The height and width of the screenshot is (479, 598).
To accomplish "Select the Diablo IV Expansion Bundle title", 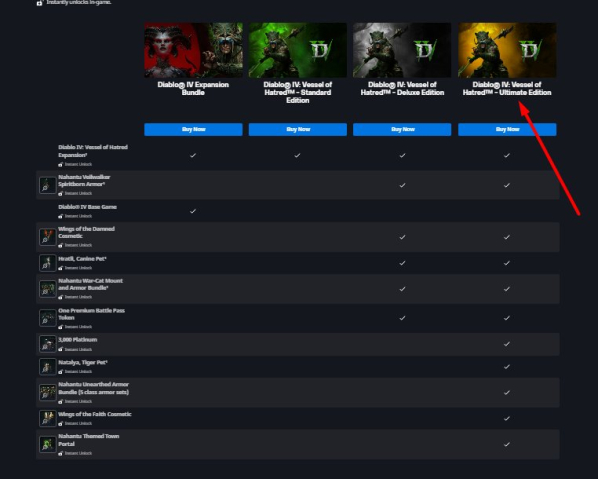I will pos(193,88).
